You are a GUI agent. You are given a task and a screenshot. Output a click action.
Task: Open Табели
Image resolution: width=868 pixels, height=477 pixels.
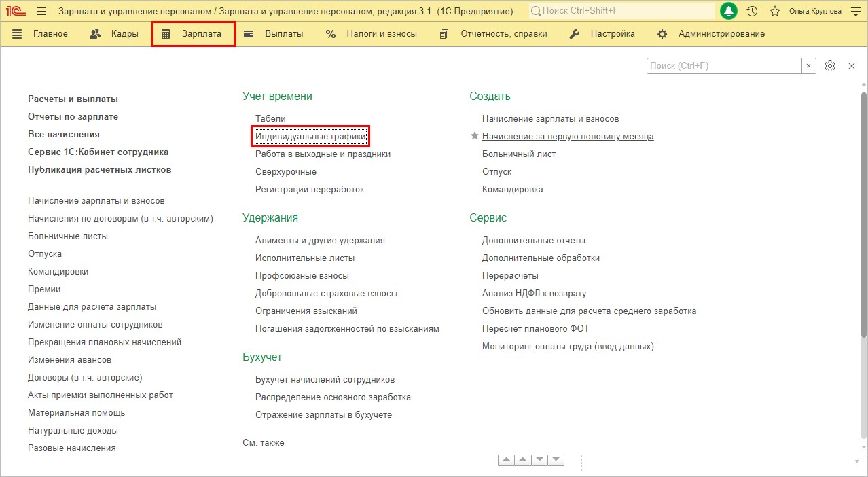pos(270,118)
